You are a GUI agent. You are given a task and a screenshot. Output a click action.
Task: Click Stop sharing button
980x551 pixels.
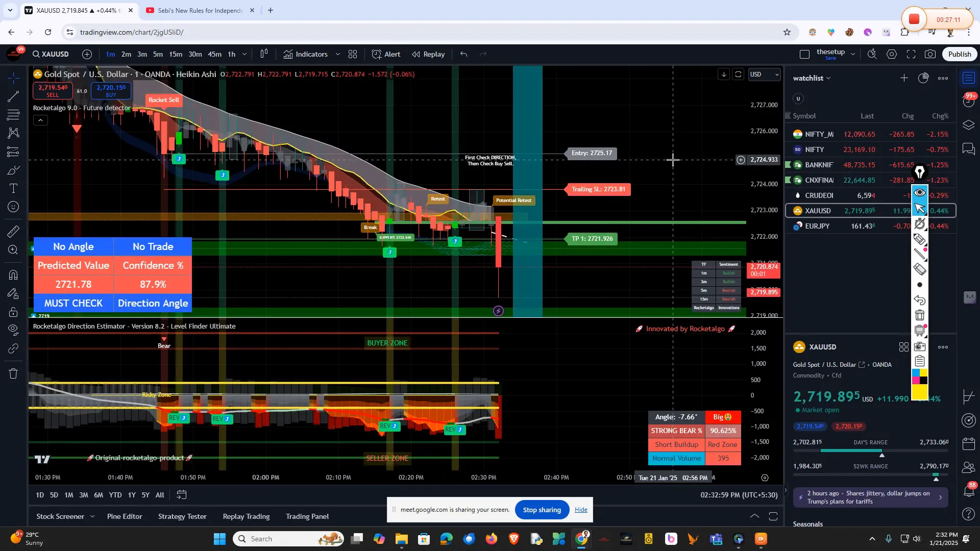(x=542, y=510)
